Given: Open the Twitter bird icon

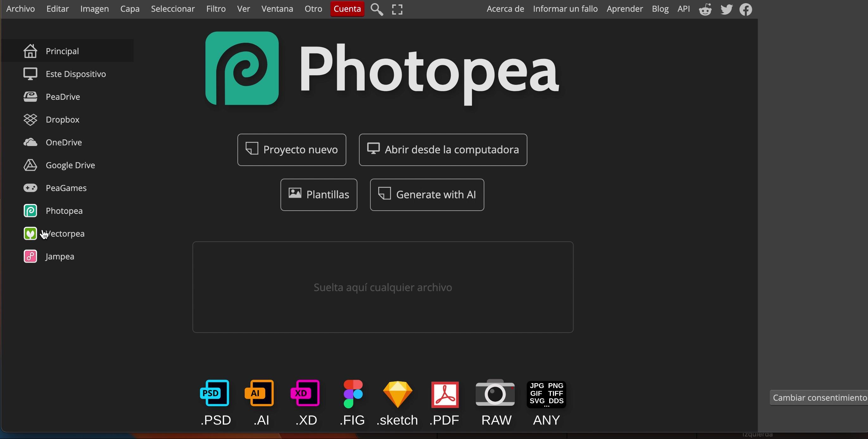Looking at the screenshot, I should [x=726, y=10].
